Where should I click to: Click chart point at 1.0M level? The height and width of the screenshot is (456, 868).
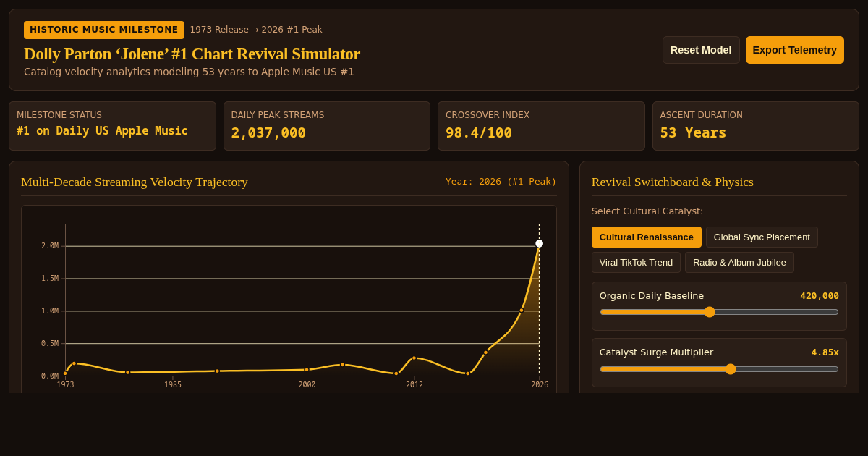point(522,311)
